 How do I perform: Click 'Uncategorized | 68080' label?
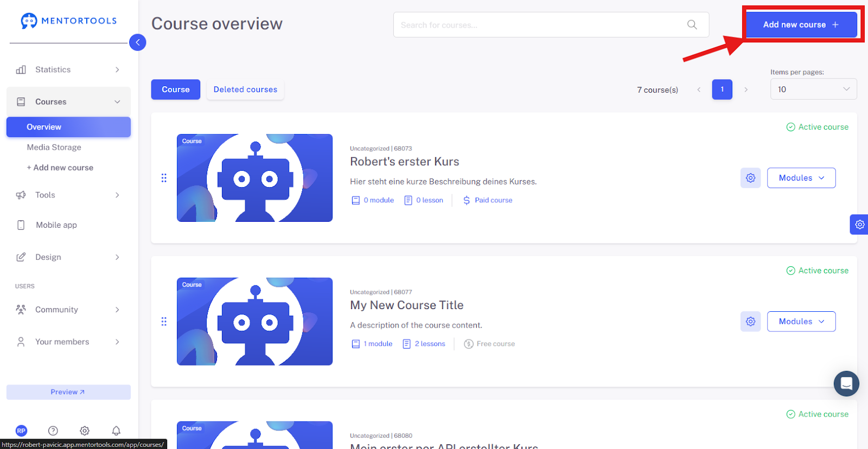[381, 436]
